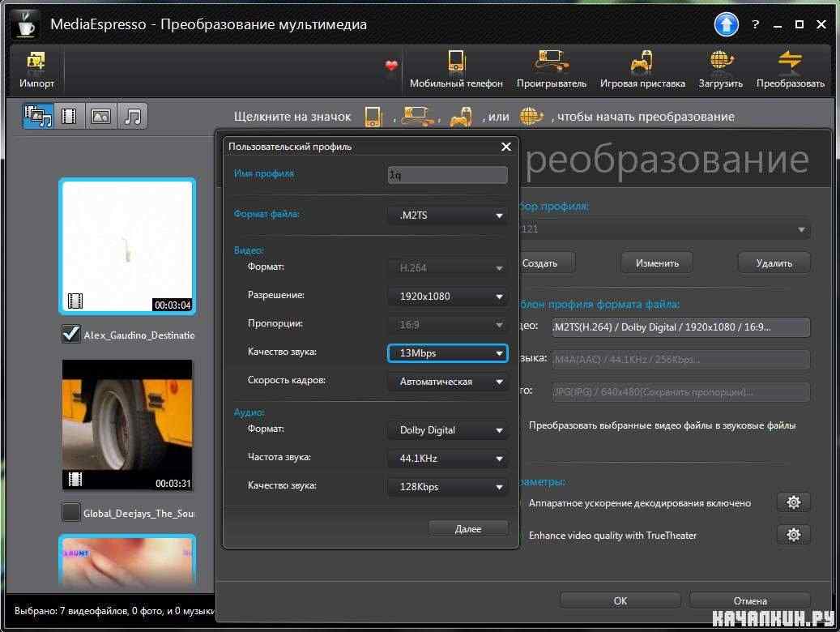Select the third partially visible video thumbnail
The image size is (840, 632).
tap(127, 560)
